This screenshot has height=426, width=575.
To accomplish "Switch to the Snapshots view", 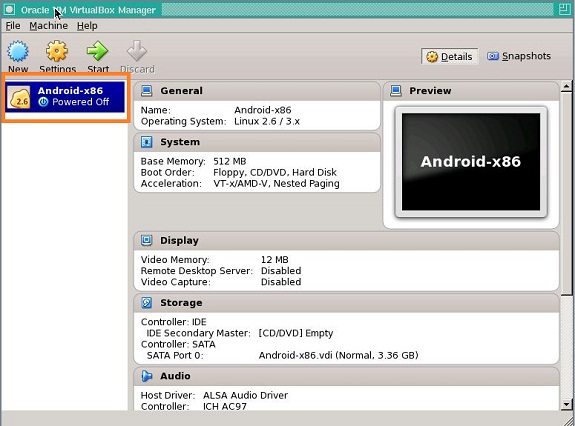I will click(519, 56).
